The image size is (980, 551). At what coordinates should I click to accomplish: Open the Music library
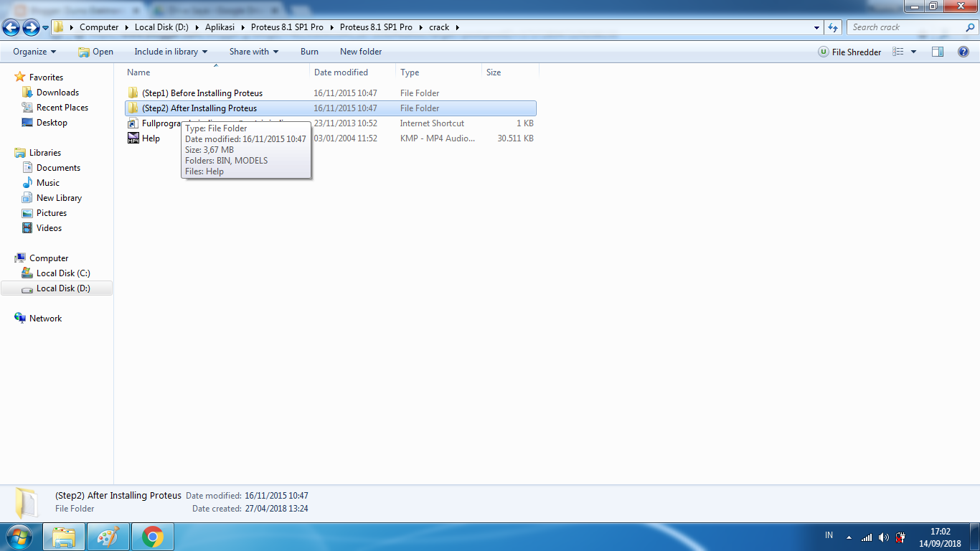click(47, 183)
